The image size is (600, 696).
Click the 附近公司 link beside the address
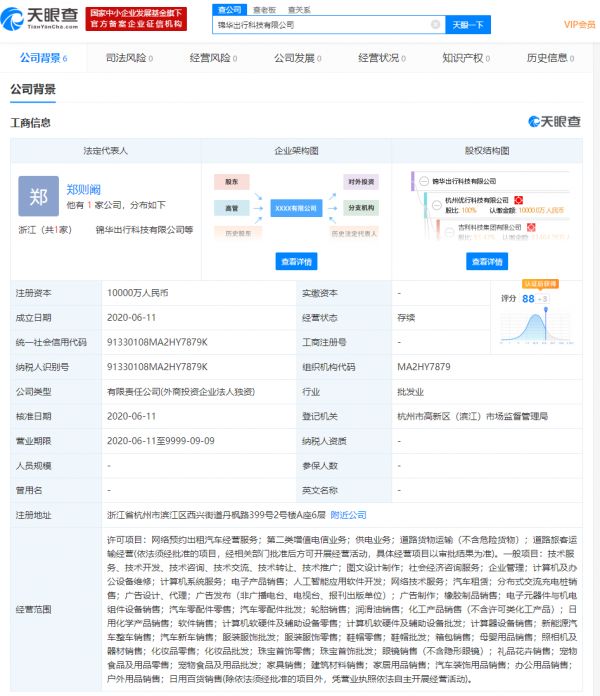click(x=348, y=515)
